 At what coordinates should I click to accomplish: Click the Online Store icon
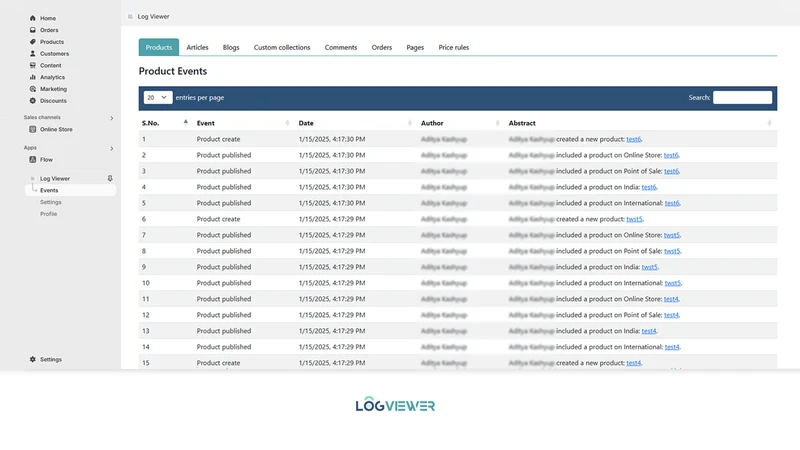coord(33,129)
